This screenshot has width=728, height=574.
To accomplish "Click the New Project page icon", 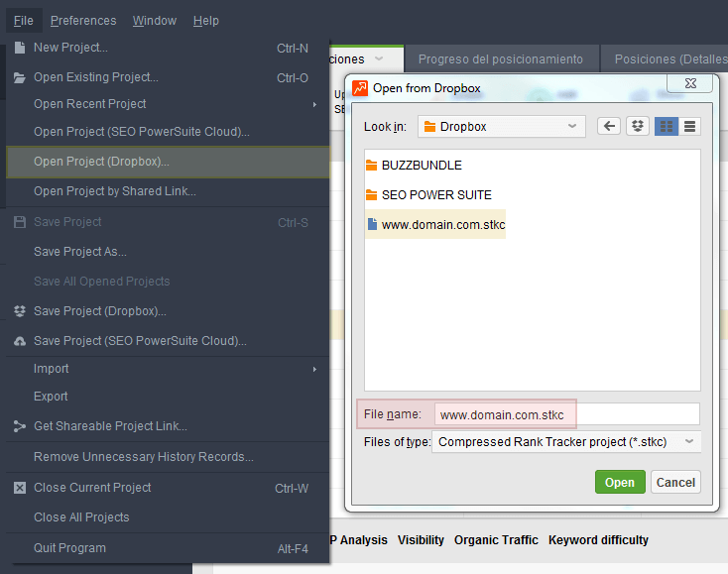I will [20, 48].
